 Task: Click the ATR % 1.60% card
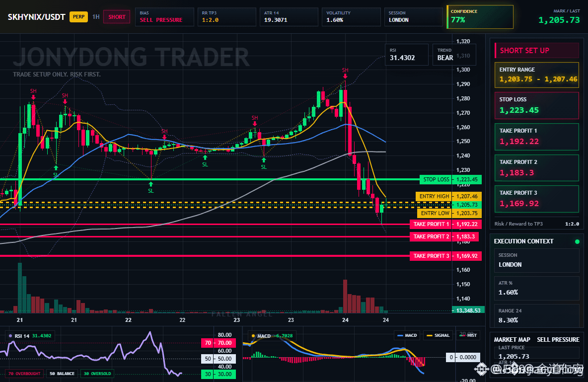[537, 288]
